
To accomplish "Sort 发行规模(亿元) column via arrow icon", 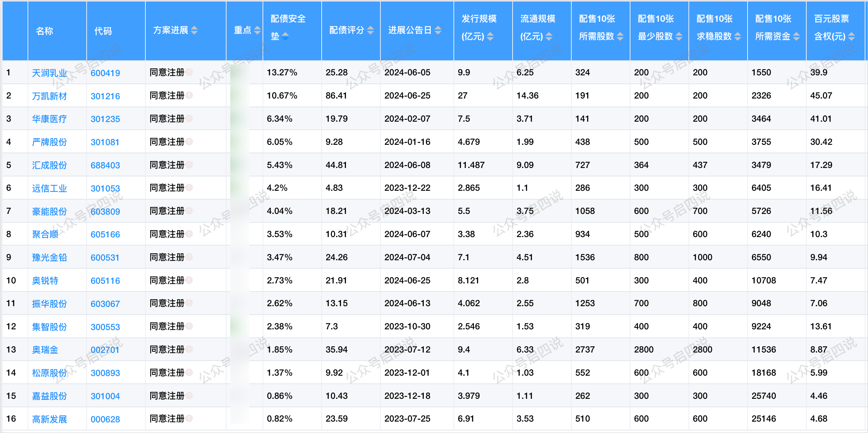I will click(490, 36).
